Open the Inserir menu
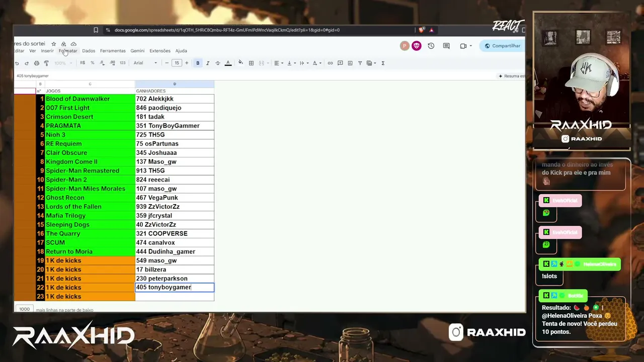644x362 pixels. [x=47, y=51]
